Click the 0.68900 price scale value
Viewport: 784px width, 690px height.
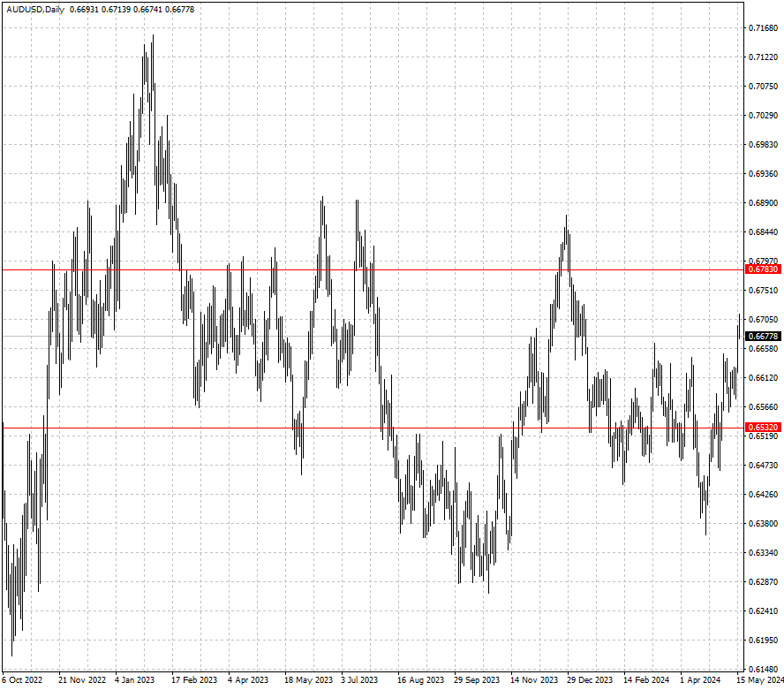click(x=763, y=202)
